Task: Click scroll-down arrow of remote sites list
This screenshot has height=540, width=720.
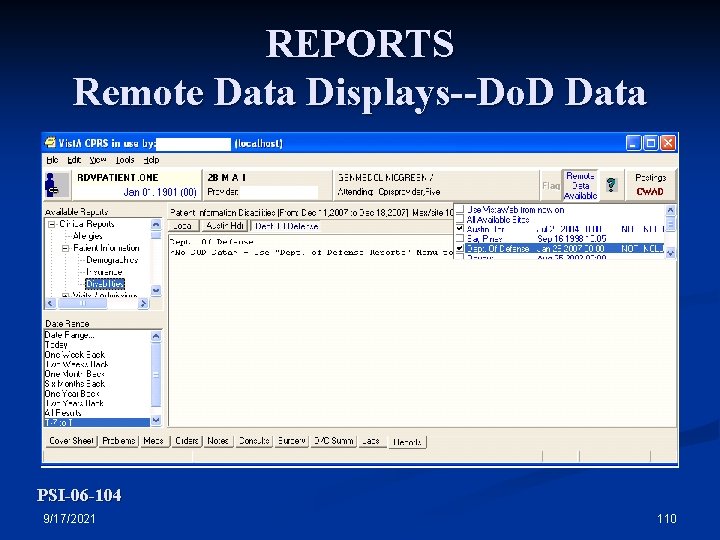Action: 670,253
